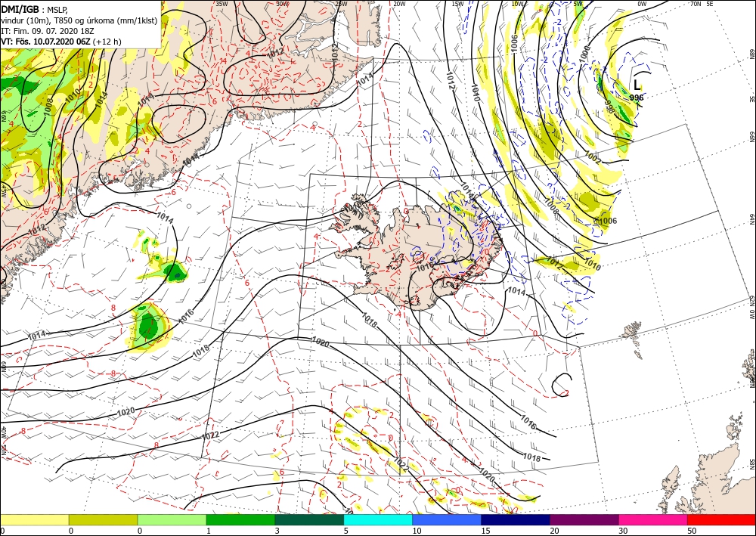Viewport: 756px width, 536px height.
Task: Select the "IT: Fim. 09. 07. 2020 18Z" line
Action: tap(48, 31)
